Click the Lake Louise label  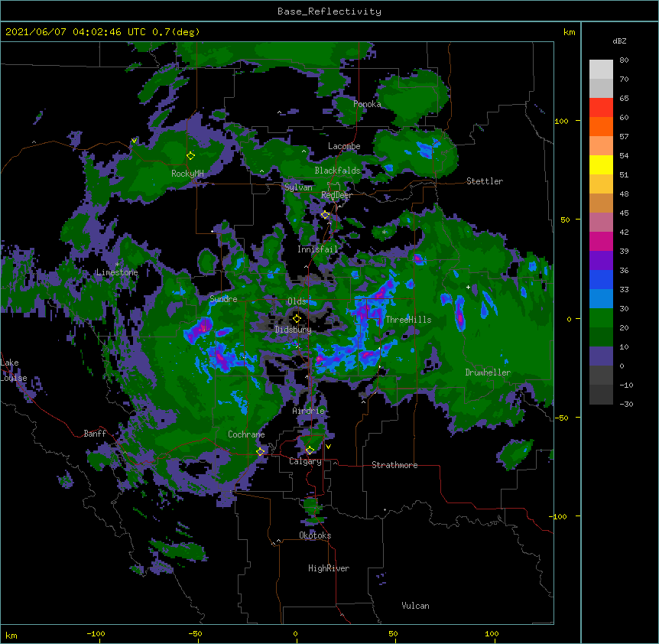coord(14,370)
